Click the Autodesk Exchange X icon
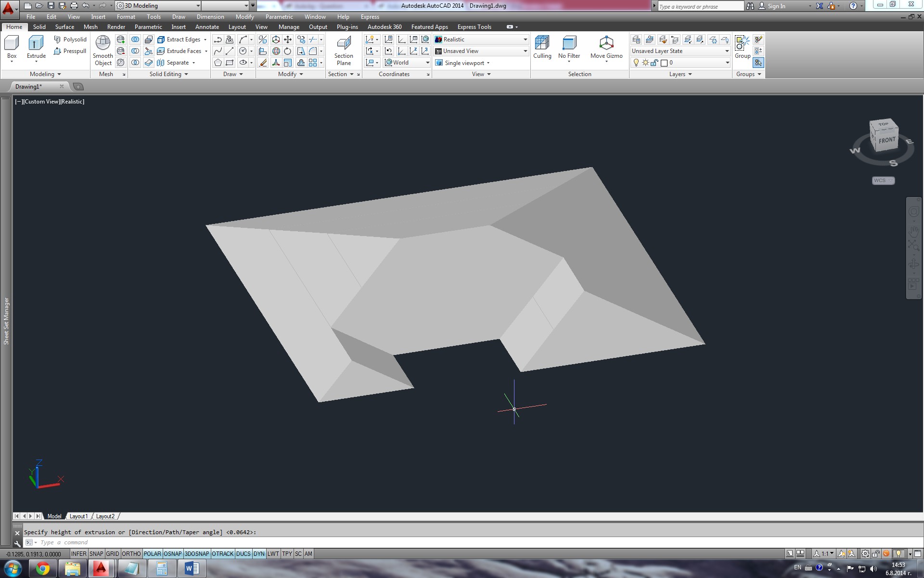Viewport: 924px width, 578px height. point(820,6)
